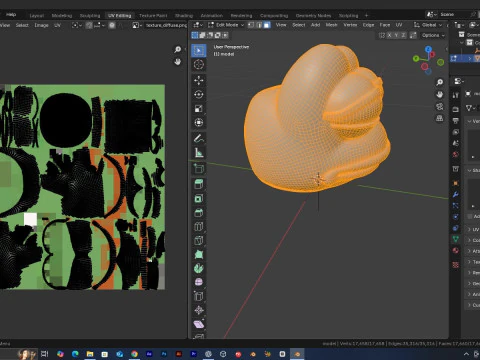The width and height of the screenshot is (480, 360).
Task: Open the image browse dropdown in the UV editor
Action: [137, 25]
